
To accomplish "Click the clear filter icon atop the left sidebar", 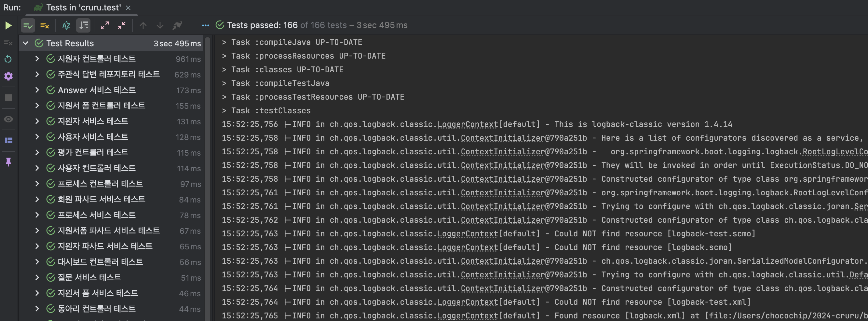I will pos(8,42).
